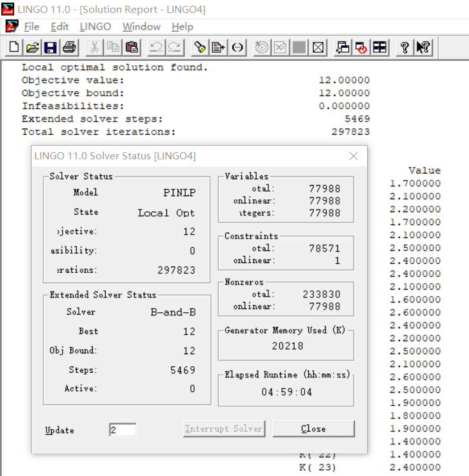The height and width of the screenshot is (476, 469).
Task: Open the Help menu
Action: (x=182, y=26)
